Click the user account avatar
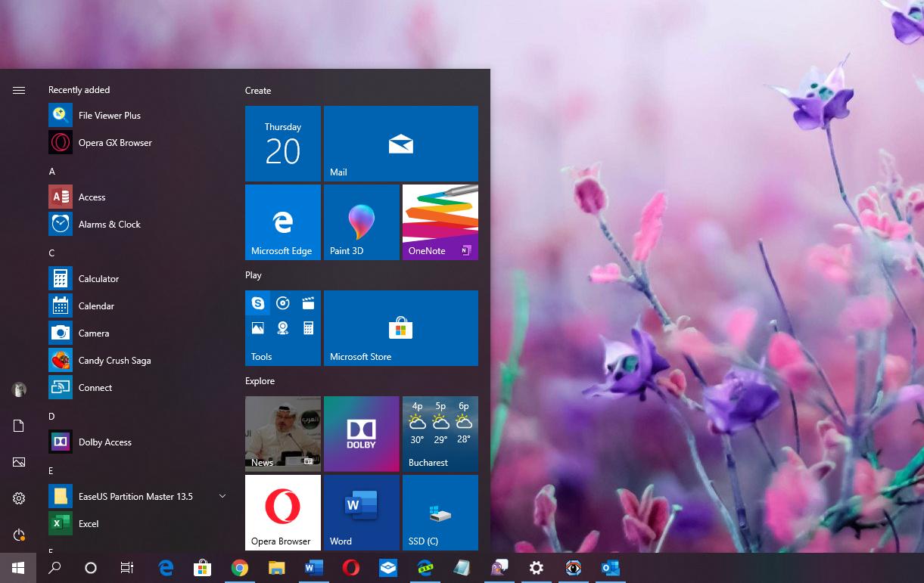The height and width of the screenshot is (583, 924). 19,389
